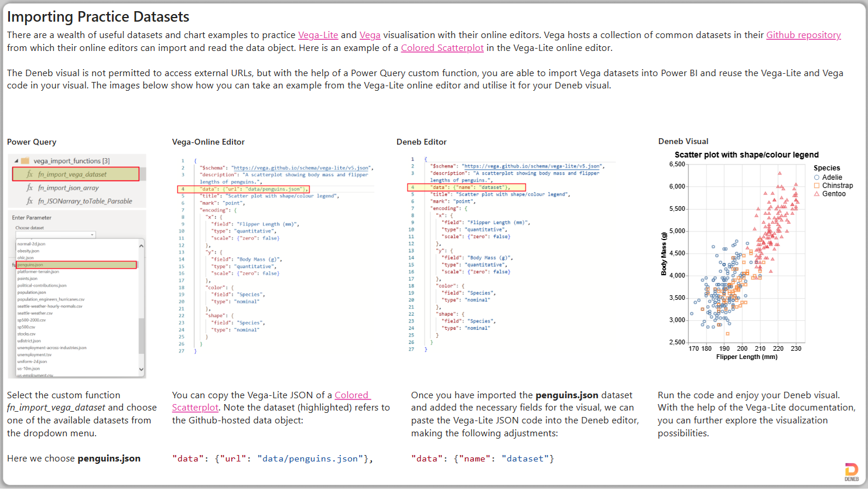Click the Gentoo triangle legend symbol

click(817, 194)
